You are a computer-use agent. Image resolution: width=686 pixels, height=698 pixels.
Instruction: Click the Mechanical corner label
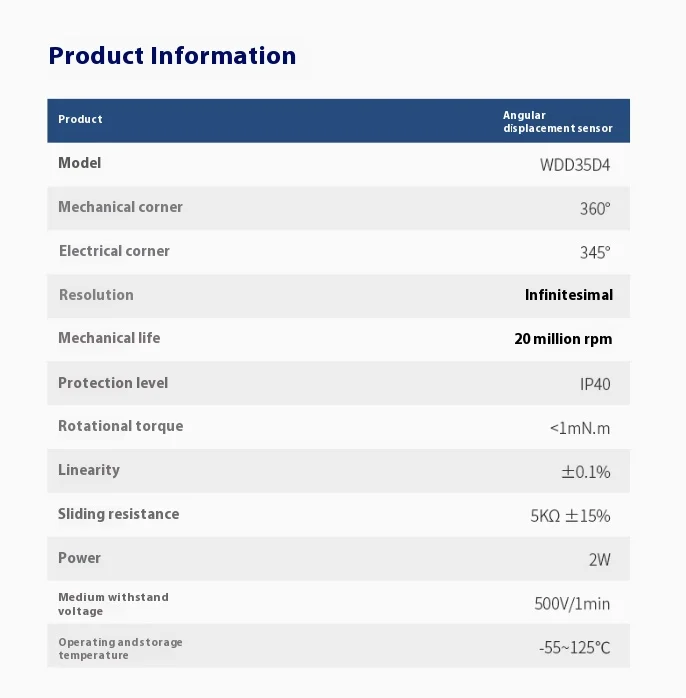coord(120,207)
